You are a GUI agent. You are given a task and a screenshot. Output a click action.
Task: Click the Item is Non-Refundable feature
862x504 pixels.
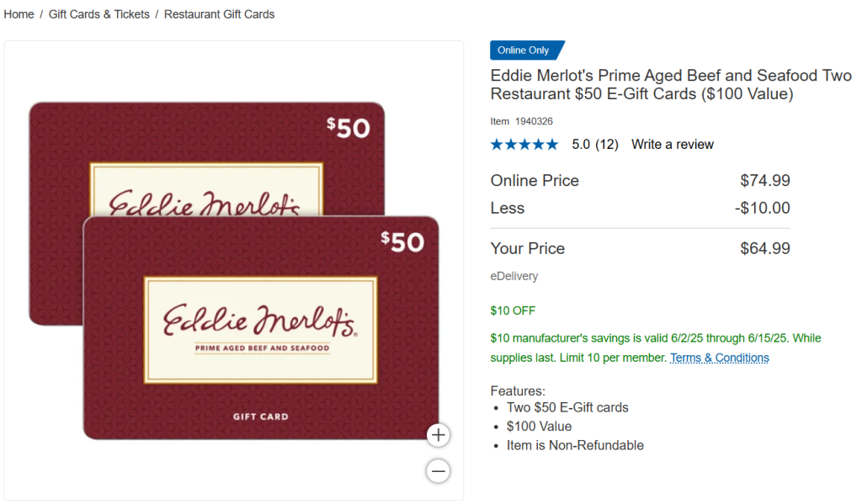[x=575, y=445]
